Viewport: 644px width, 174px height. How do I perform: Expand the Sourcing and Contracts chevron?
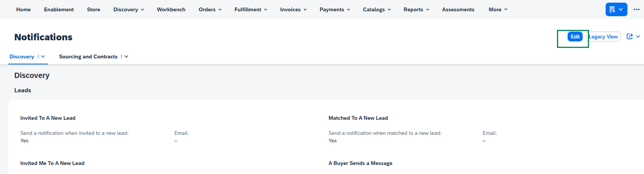[x=126, y=56]
